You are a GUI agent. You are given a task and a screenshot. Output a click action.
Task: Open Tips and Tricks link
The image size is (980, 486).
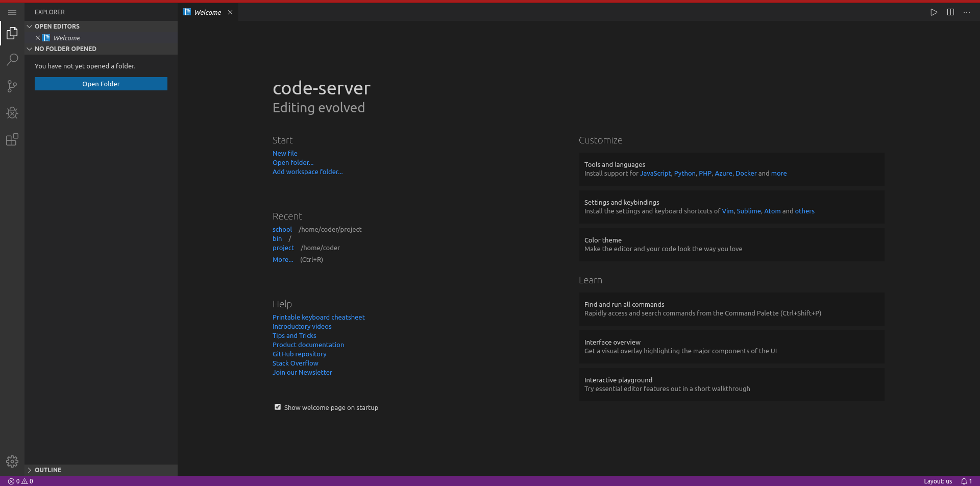295,335
